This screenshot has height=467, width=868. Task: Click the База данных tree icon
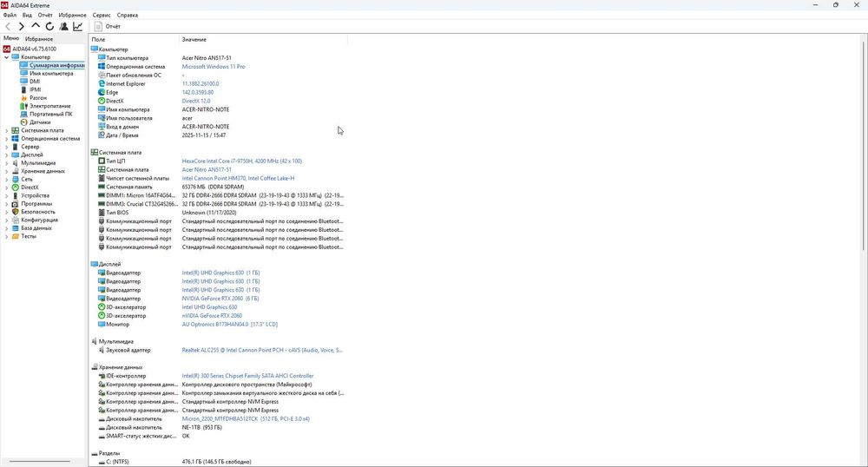tap(16, 228)
